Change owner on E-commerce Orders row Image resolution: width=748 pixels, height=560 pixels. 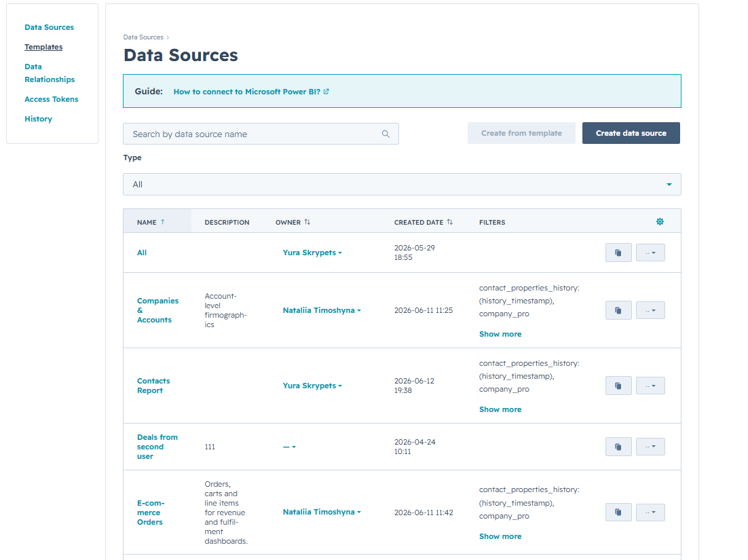(x=322, y=512)
